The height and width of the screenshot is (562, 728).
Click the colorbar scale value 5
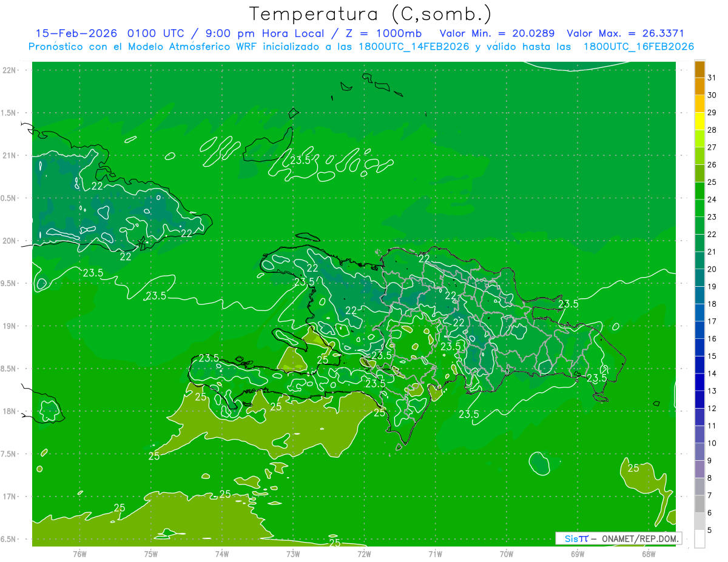(710, 530)
